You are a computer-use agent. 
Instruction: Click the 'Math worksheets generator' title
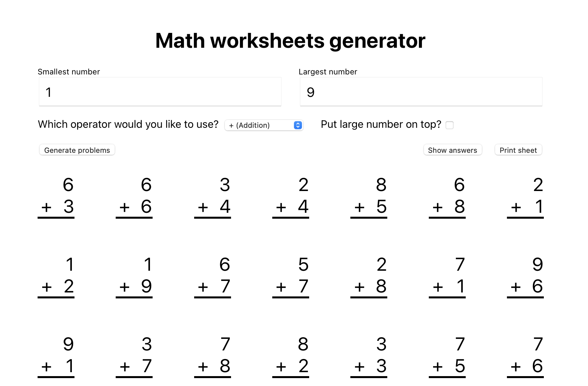click(290, 40)
